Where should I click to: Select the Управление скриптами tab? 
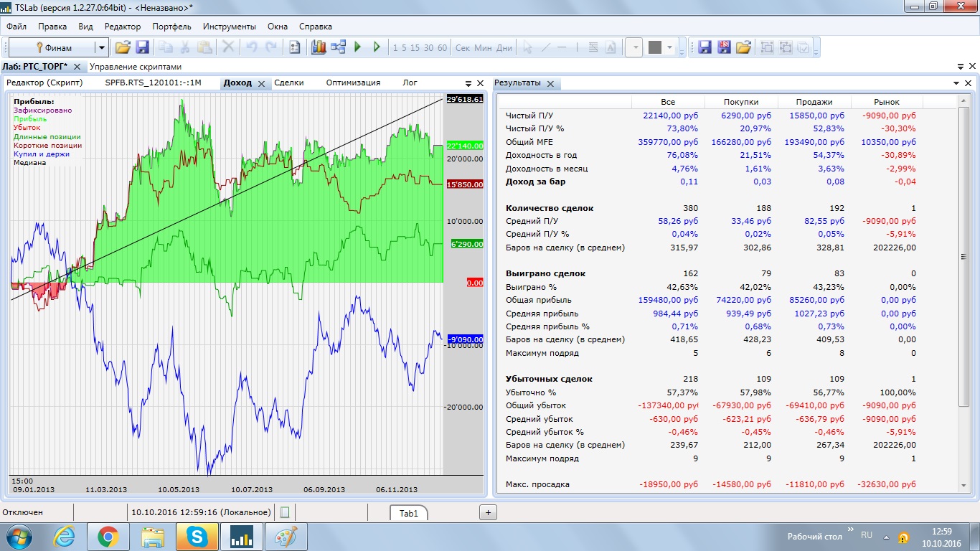click(x=135, y=67)
